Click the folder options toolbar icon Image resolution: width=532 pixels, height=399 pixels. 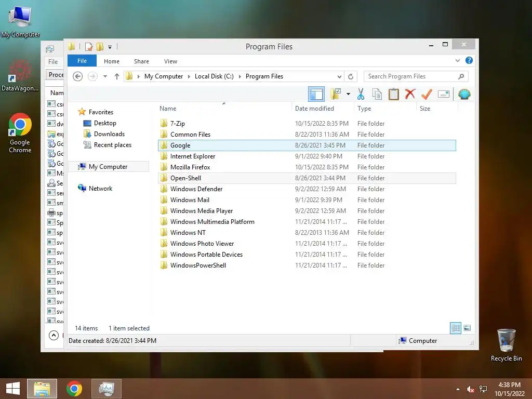336,94
